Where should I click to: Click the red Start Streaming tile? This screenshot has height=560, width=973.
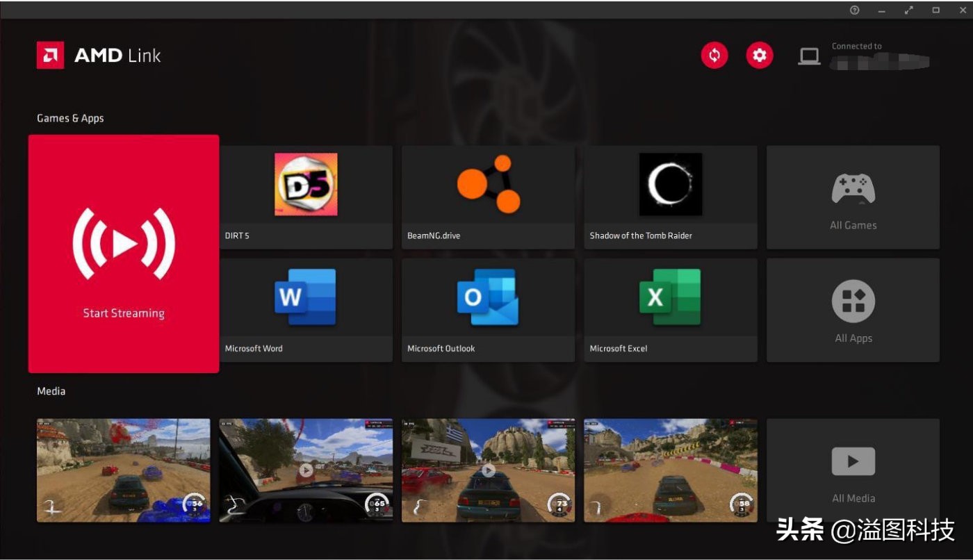tap(124, 254)
